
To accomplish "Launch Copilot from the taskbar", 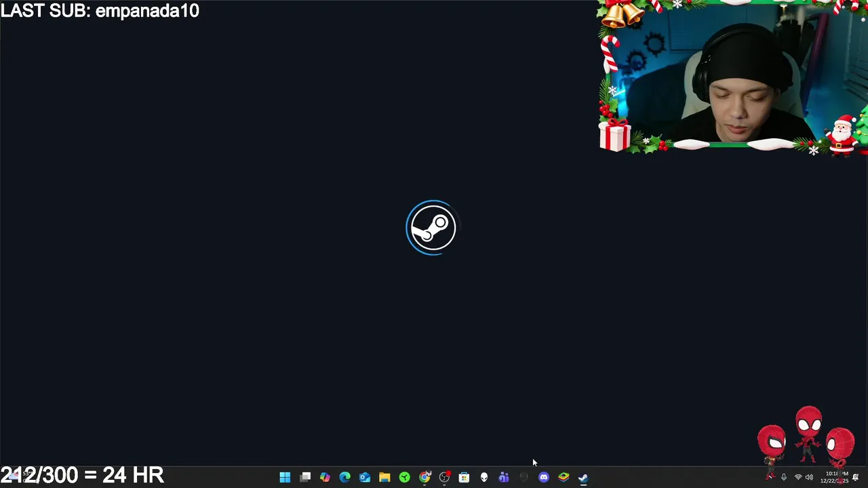I will click(x=325, y=477).
